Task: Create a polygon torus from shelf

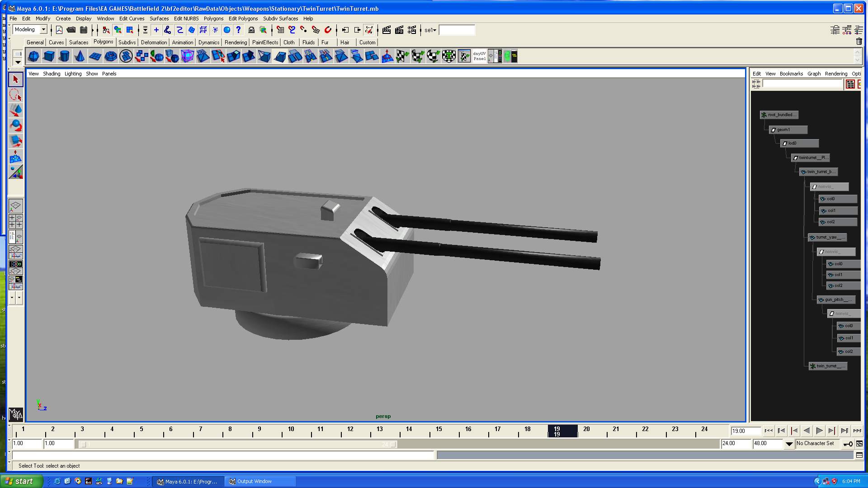Action: [111, 56]
